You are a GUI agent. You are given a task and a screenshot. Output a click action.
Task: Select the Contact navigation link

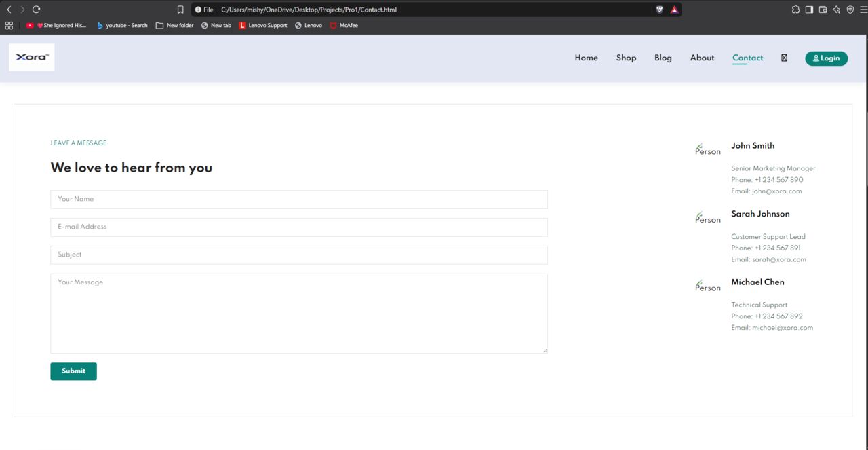point(747,58)
